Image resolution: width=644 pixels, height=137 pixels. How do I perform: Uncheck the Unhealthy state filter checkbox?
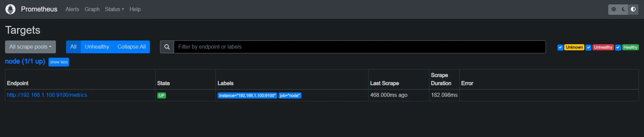coord(588,48)
